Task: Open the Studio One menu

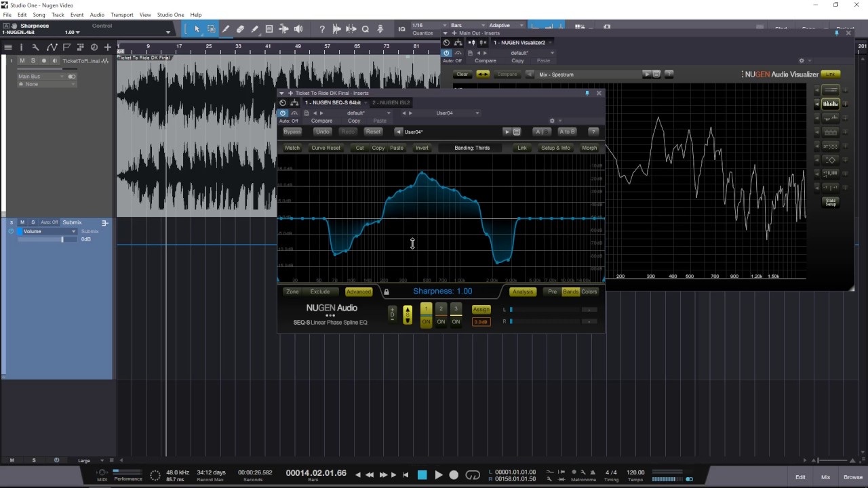Action: click(170, 15)
